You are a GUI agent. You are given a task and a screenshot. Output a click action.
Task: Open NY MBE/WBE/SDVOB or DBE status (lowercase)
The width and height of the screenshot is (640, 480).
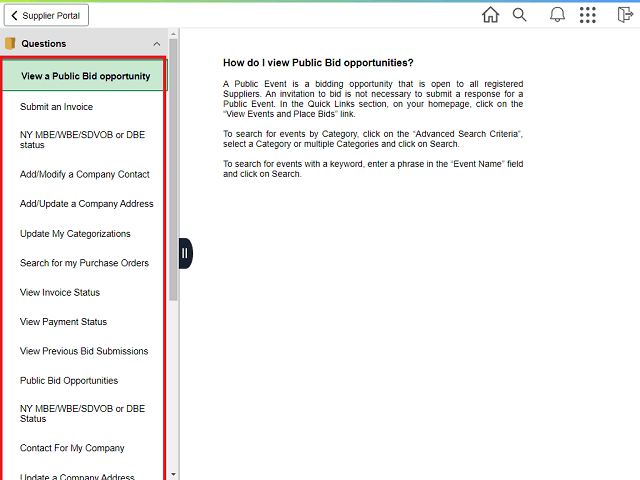coord(82,140)
